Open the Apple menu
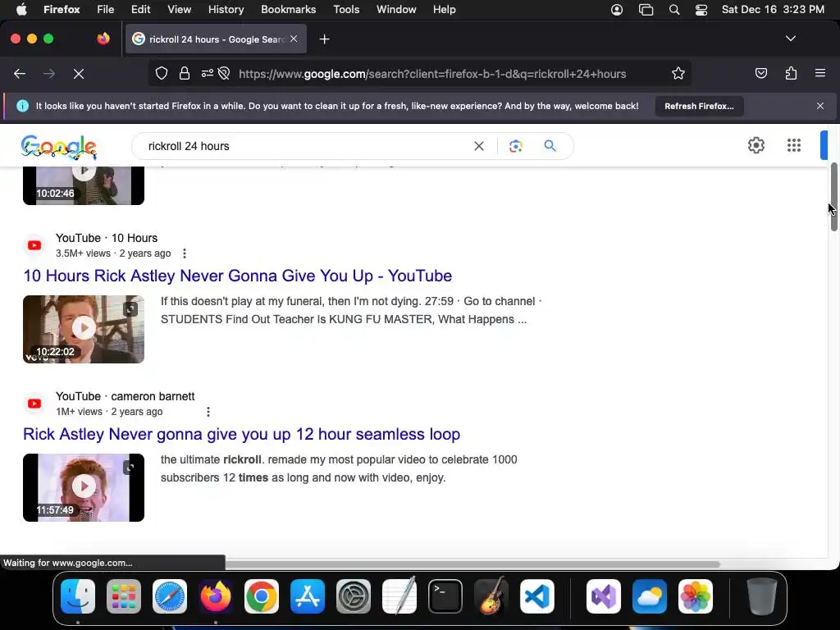840x630 pixels. tap(21, 9)
